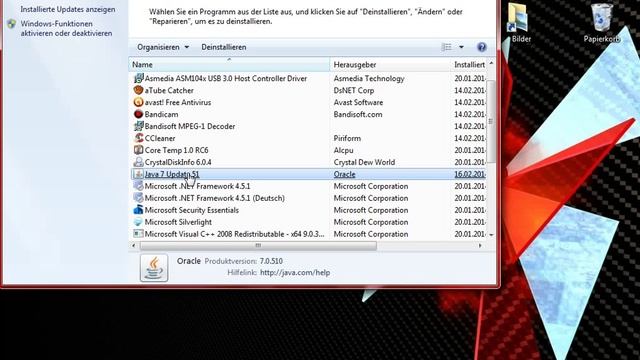This screenshot has width=640, height=360.
Task: Open the Organisieren dropdown menu
Action: 163,47
